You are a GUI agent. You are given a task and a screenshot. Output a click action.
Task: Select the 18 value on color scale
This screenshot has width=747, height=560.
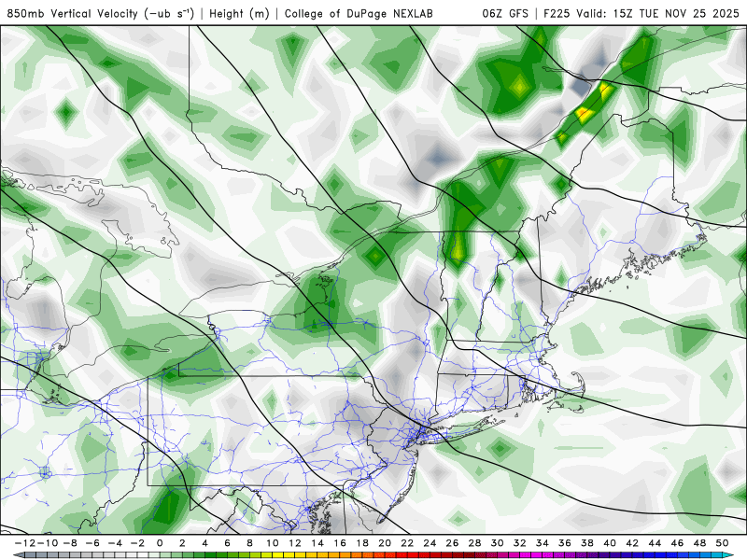click(362, 543)
